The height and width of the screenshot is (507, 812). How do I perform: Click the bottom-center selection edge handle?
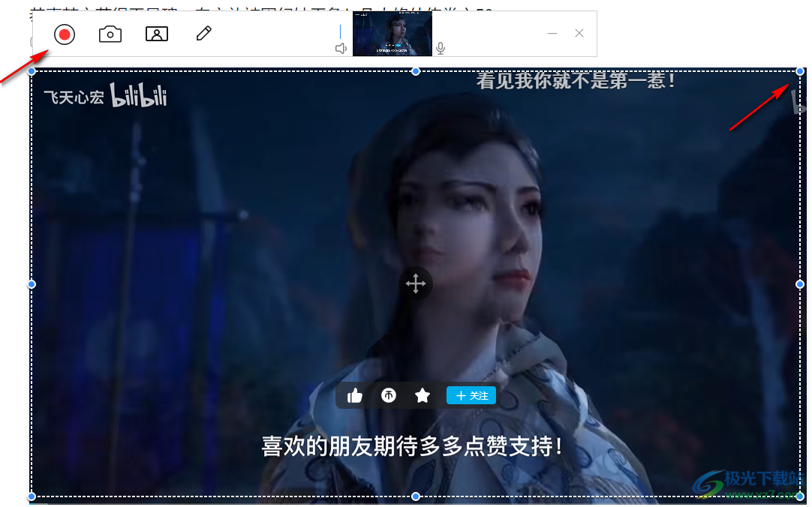point(416,496)
